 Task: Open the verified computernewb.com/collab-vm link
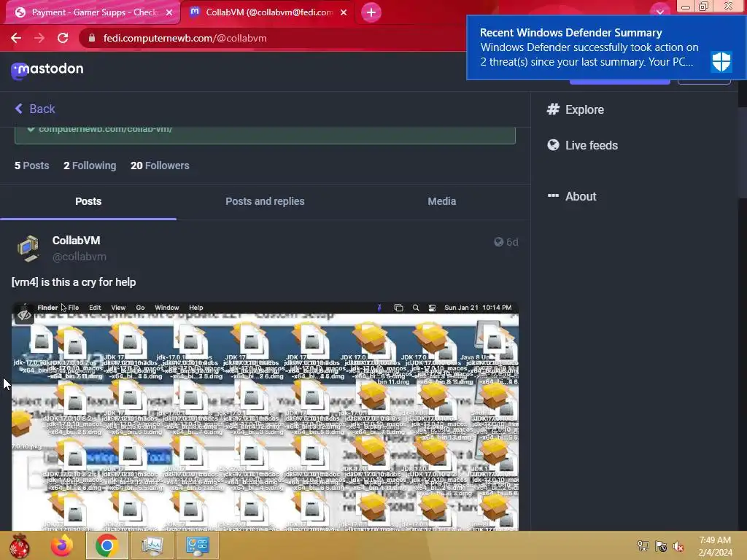coord(105,129)
